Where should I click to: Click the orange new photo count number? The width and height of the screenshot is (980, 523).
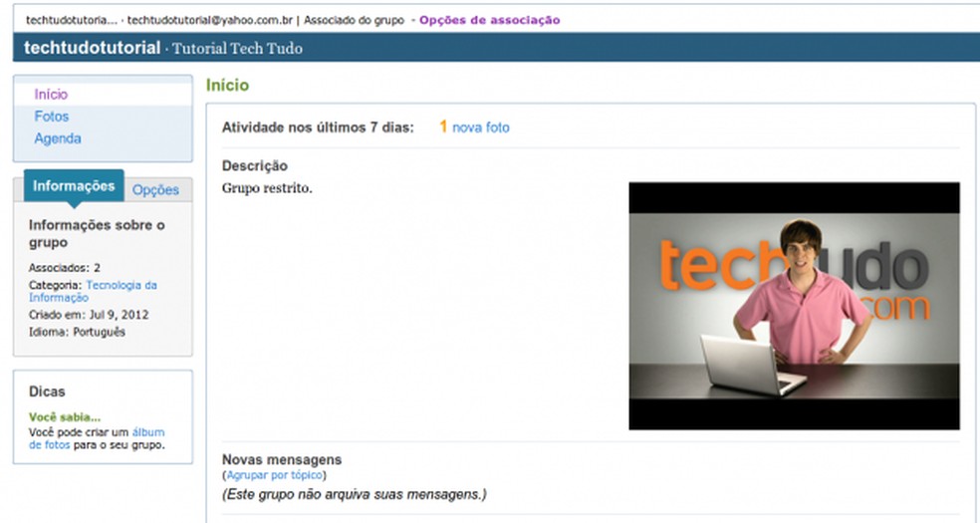click(443, 127)
